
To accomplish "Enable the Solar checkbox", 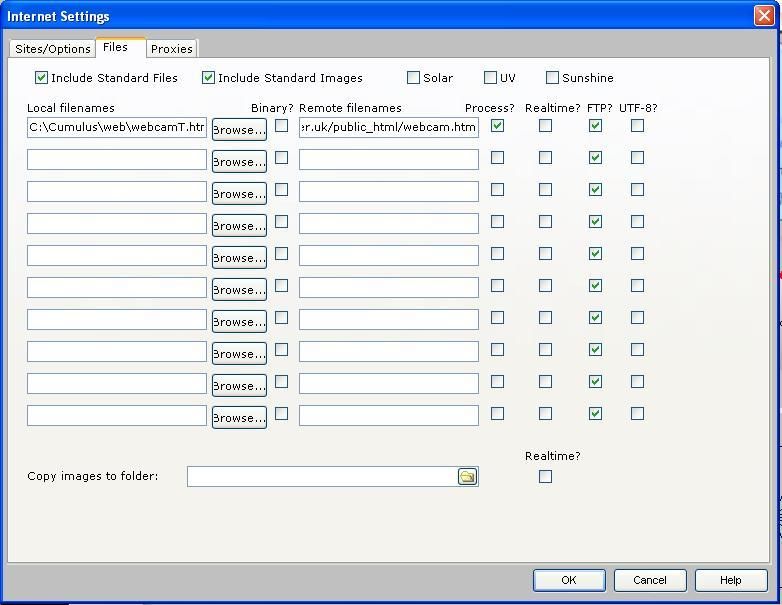I will click(x=413, y=78).
